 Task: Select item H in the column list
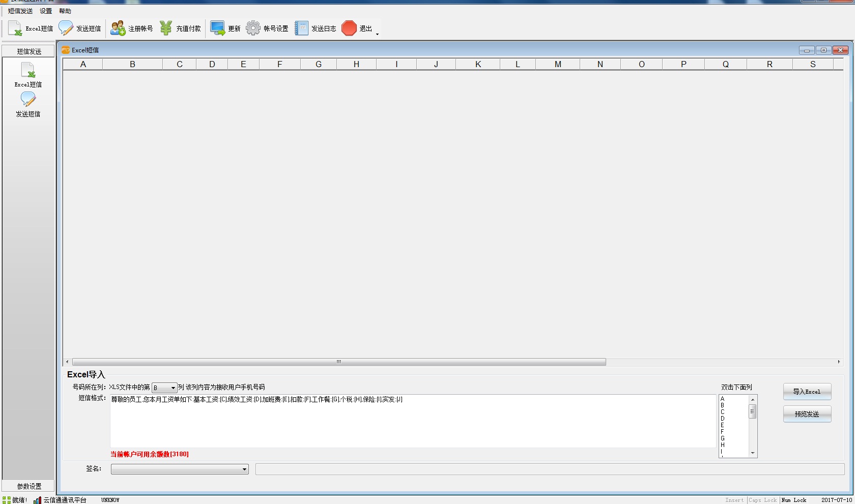[x=722, y=445]
